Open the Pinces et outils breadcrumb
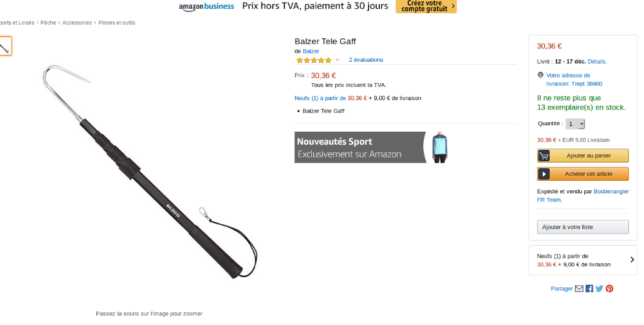644x325 pixels. point(116,23)
